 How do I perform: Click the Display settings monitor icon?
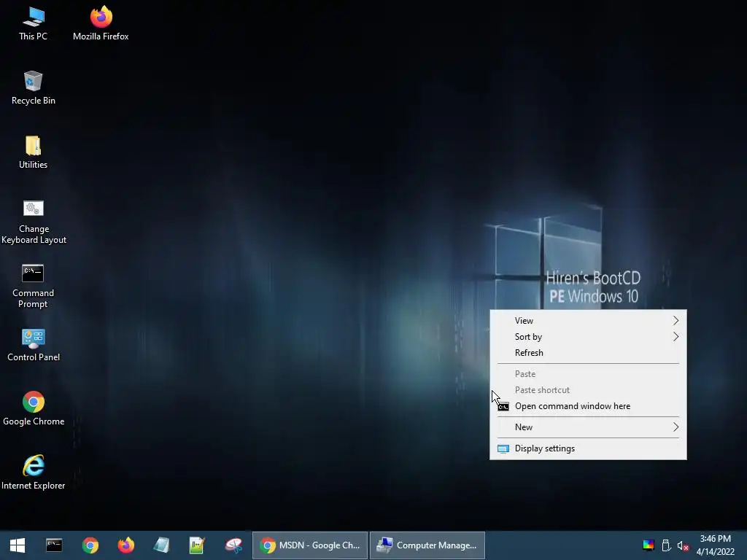[x=503, y=448]
